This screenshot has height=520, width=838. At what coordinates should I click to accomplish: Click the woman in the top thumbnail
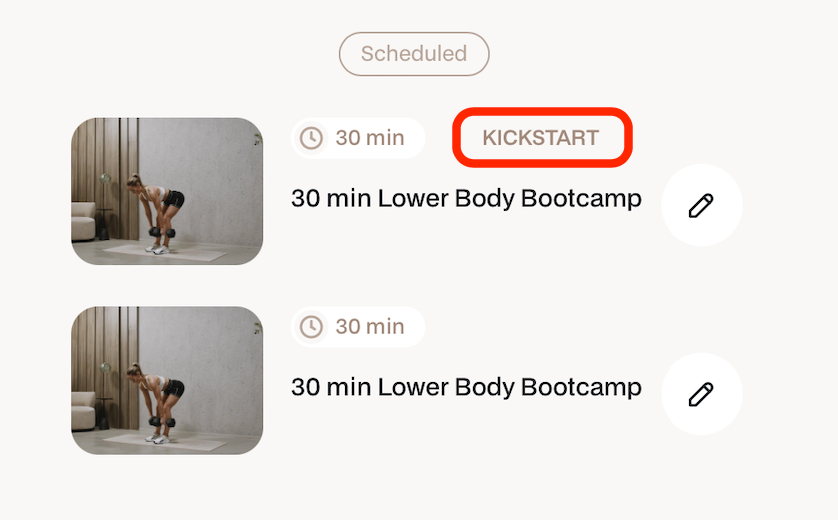pyautogui.click(x=158, y=211)
